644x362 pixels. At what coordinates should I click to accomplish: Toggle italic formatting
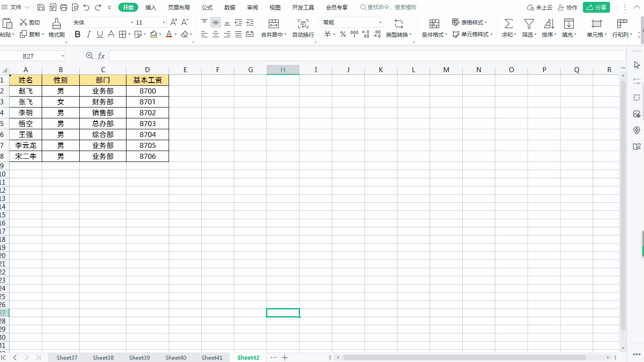click(89, 34)
